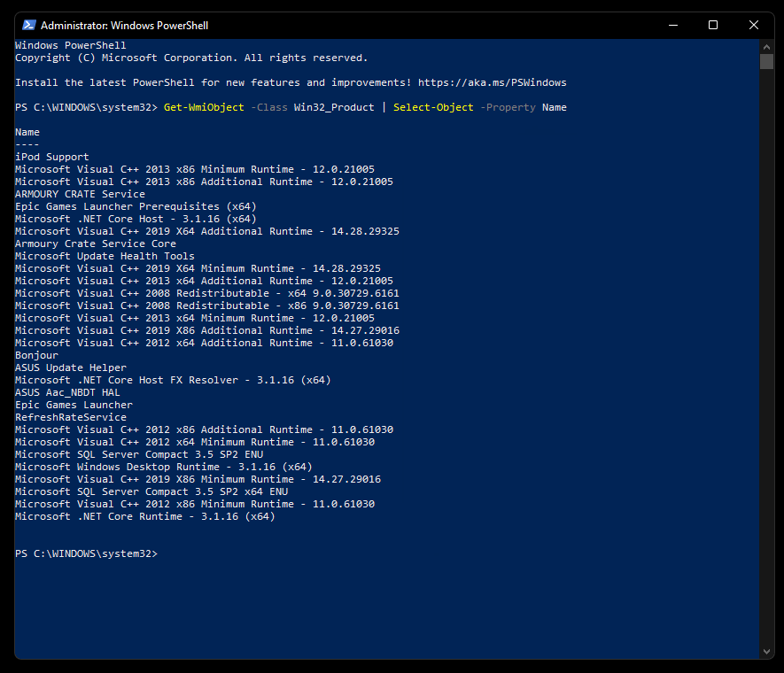This screenshot has height=673, width=784.
Task: Click Visual C++ 2013 x64 Minimum Runtime line
Action: point(195,318)
